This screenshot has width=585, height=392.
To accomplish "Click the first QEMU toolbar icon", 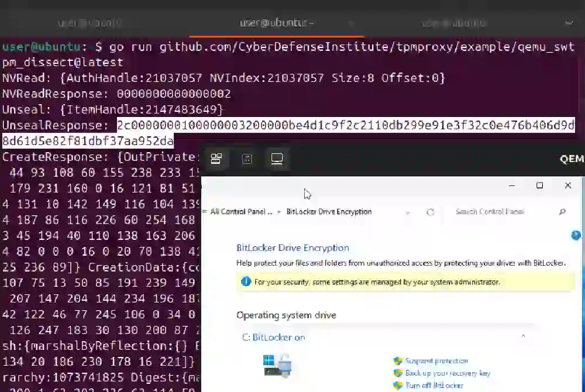I will [x=216, y=159].
